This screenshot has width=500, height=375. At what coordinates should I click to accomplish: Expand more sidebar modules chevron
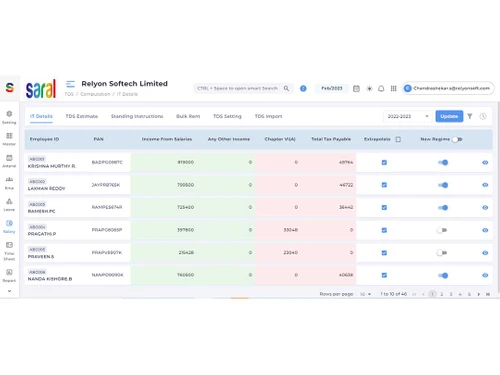[x=9, y=291]
